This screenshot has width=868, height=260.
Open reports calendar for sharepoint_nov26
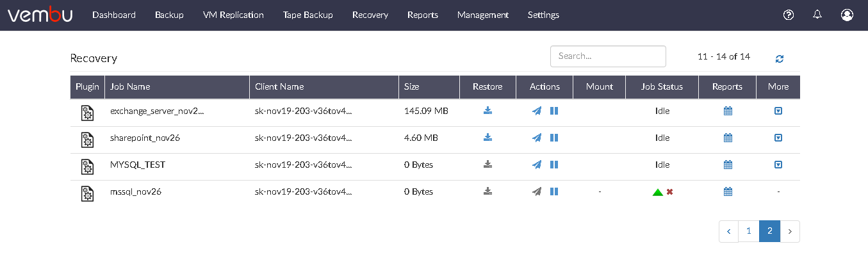(x=728, y=138)
